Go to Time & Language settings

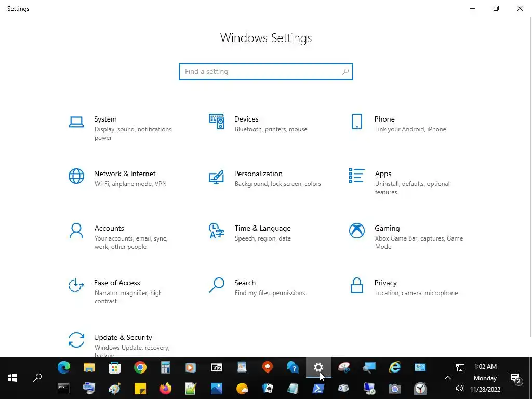[x=262, y=229]
